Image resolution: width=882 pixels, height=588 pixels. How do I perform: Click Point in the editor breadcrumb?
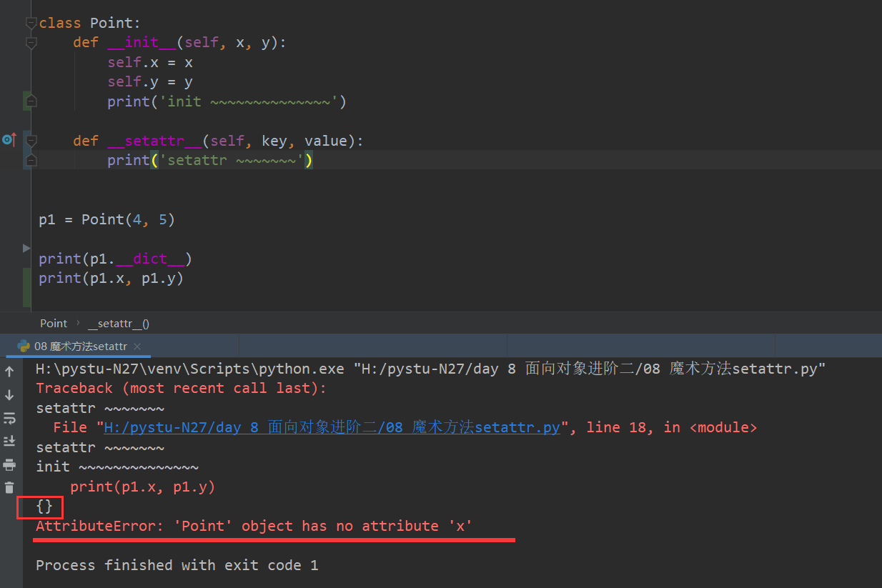pyautogui.click(x=54, y=324)
